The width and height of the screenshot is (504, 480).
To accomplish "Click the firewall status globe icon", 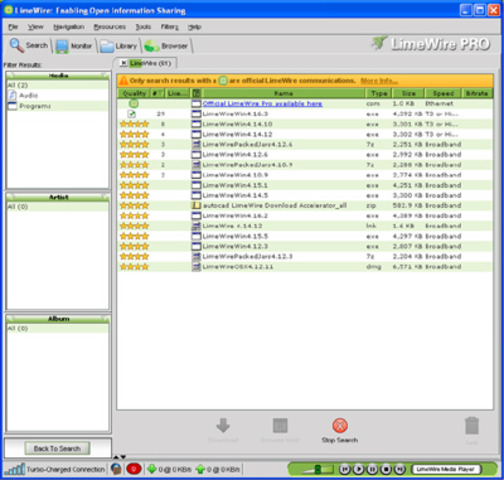I will [116, 469].
